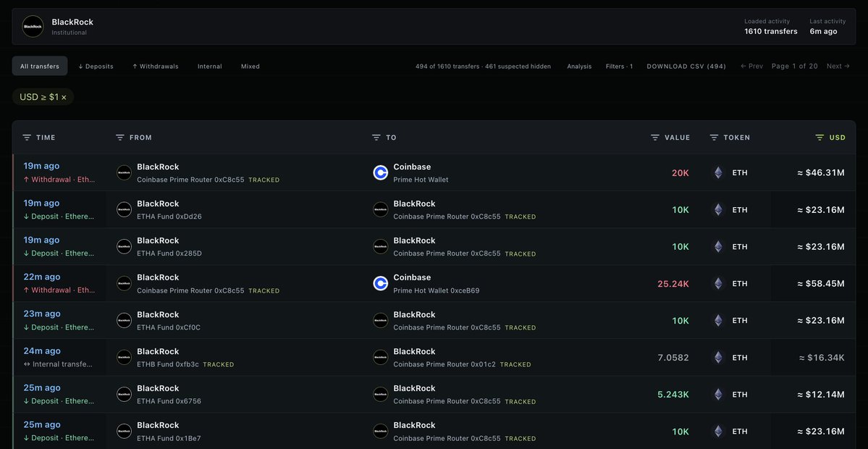Switch to the Mixed tab
This screenshot has height=449, width=868.
pos(250,67)
